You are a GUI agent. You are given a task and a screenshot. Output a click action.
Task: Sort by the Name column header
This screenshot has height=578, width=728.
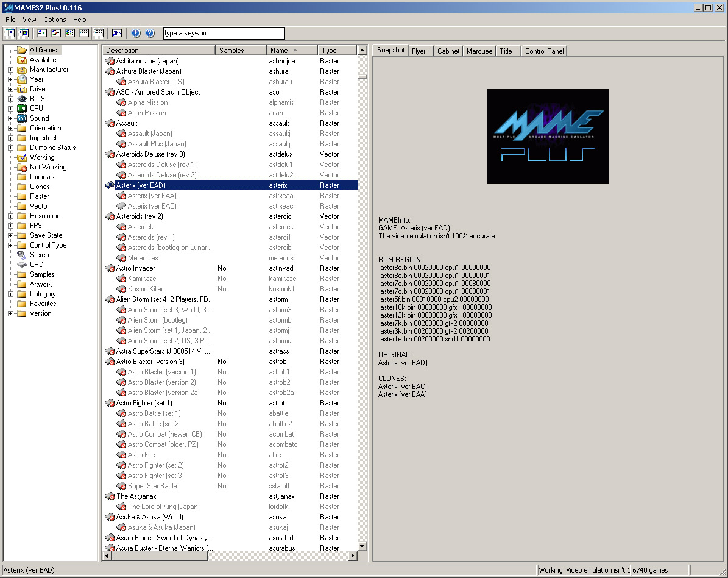(292, 50)
